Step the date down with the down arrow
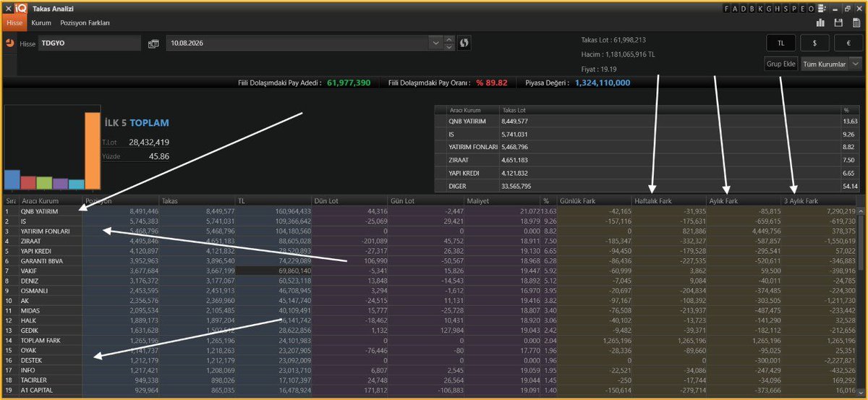Viewport: 868px width, 400px height. click(449, 47)
